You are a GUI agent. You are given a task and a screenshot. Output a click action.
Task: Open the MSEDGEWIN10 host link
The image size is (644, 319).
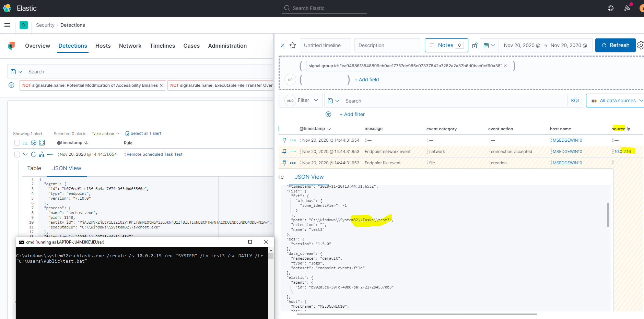[566, 140]
